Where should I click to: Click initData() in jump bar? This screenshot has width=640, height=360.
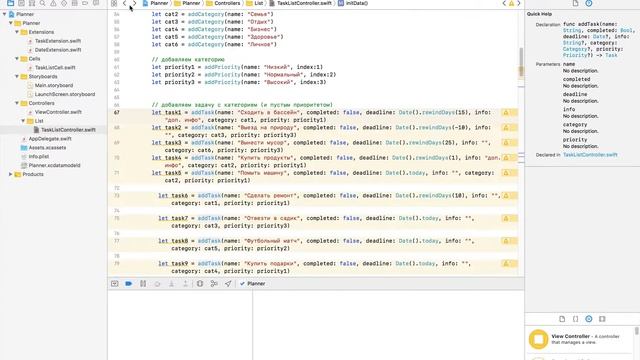coord(353,3)
